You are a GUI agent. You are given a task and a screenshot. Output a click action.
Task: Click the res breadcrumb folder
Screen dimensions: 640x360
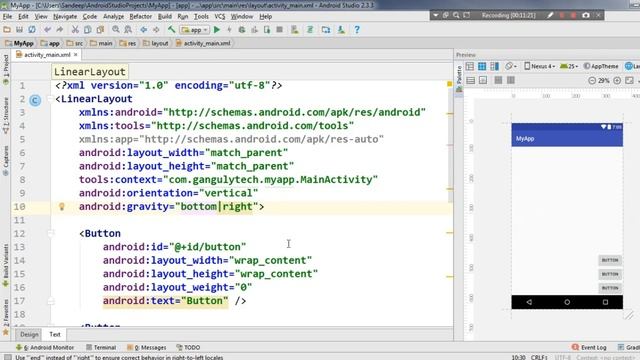(128, 43)
